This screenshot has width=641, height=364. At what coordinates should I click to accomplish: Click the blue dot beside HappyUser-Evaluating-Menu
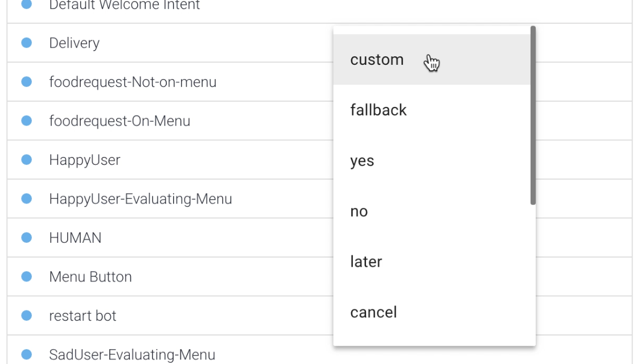(x=26, y=198)
